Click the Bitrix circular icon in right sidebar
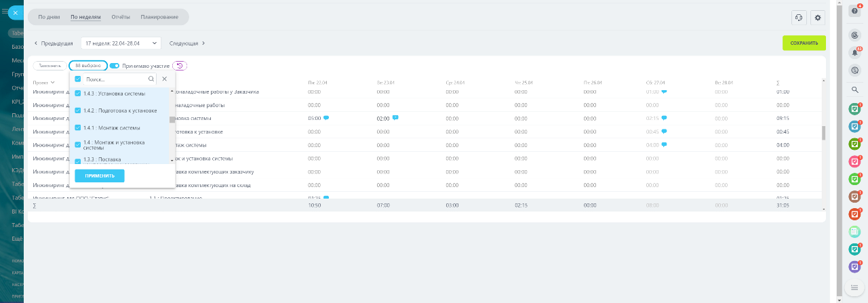Screen dimensions: 868x303 point(855,35)
